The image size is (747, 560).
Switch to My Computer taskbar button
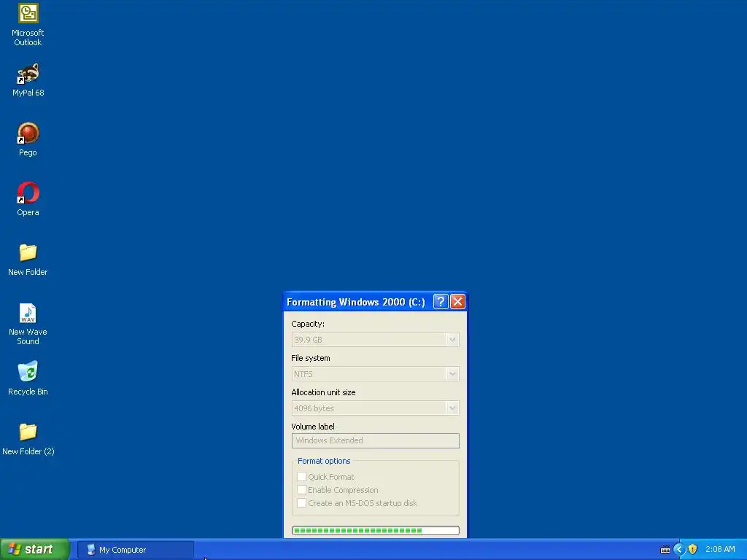135,550
